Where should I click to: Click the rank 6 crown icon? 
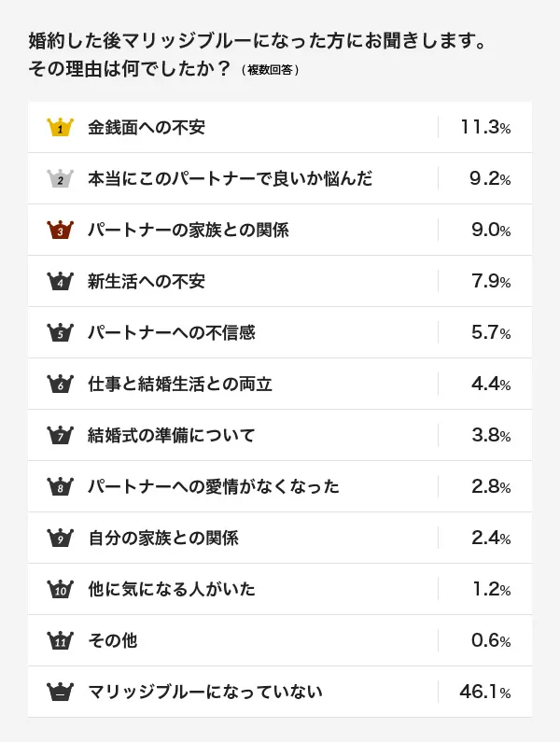point(60,384)
